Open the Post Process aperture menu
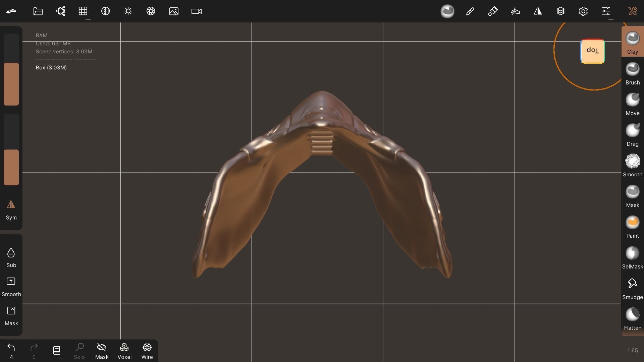The image size is (644, 362). click(151, 11)
